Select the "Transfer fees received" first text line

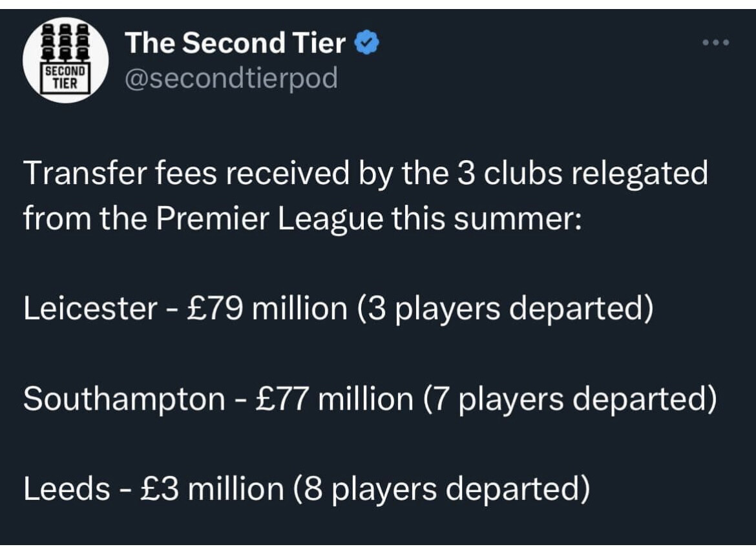[366, 174]
